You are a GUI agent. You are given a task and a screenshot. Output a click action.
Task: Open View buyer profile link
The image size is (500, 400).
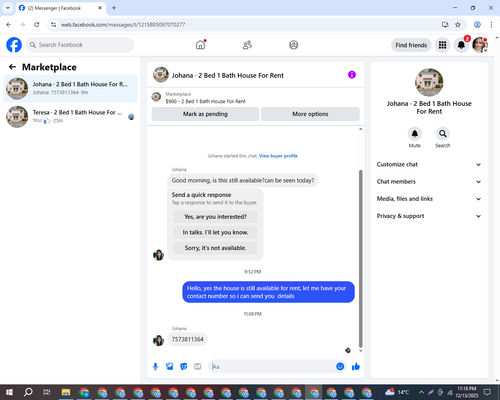(x=278, y=156)
